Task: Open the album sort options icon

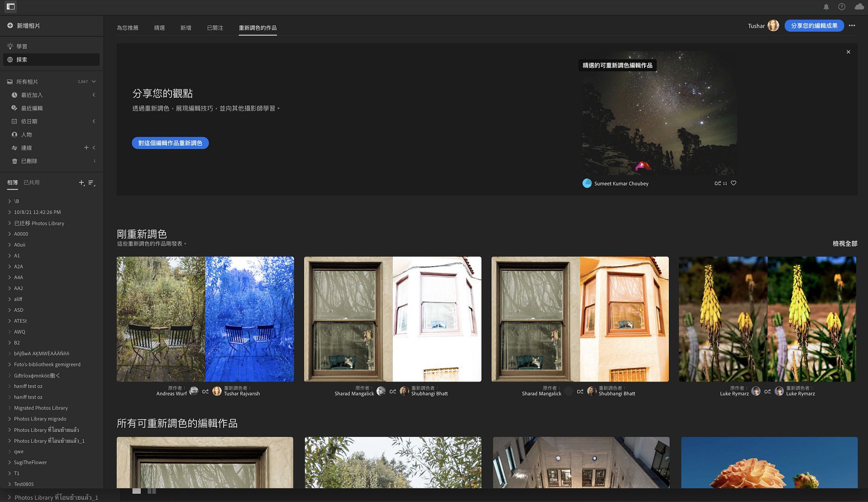Action: [x=91, y=182]
